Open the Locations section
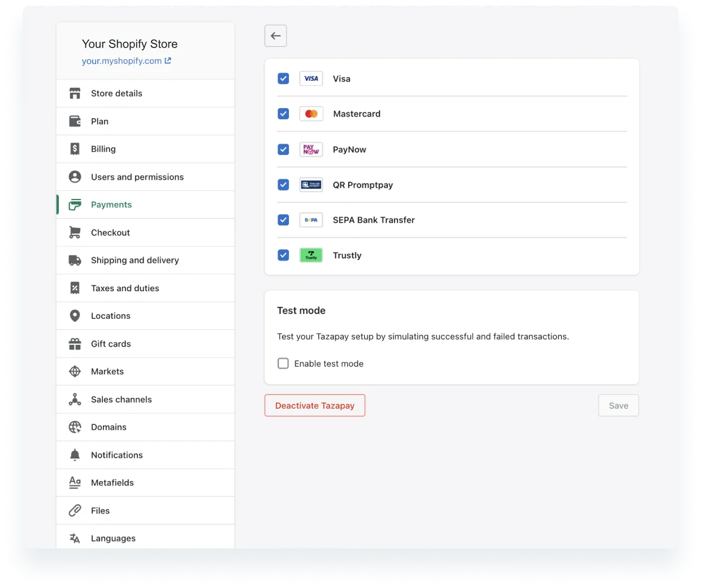 coord(145,315)
